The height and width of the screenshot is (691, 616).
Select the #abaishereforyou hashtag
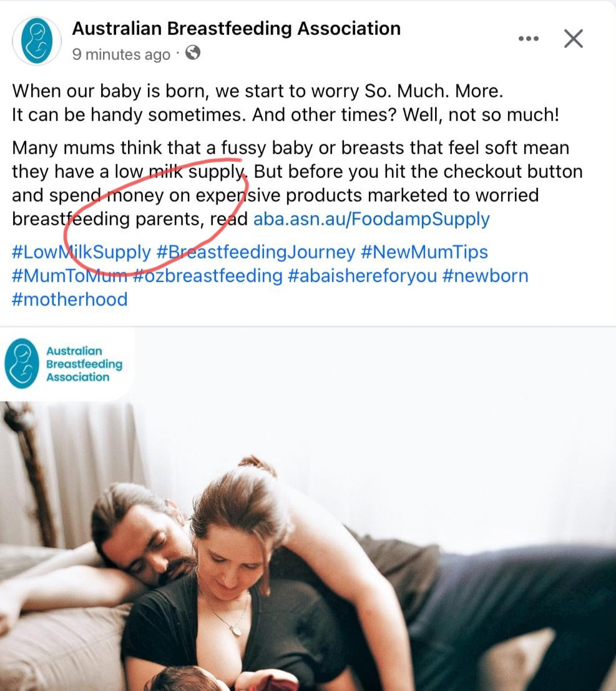pos(362,276)
